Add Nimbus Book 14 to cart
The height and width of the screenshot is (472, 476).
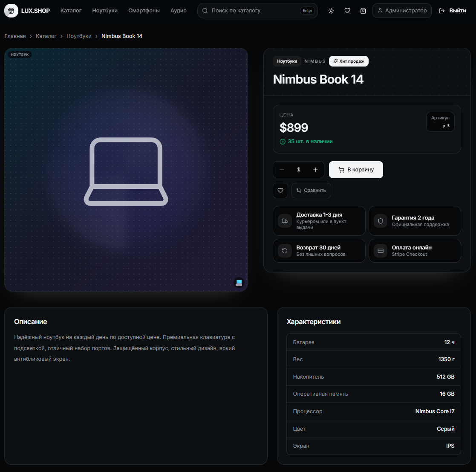(356, 170)
